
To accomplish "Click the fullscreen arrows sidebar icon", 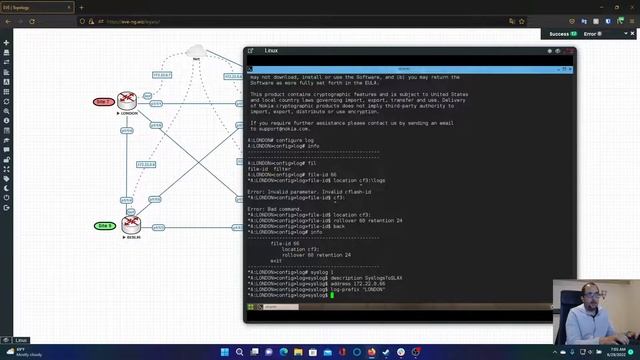I will pos(6,169).
